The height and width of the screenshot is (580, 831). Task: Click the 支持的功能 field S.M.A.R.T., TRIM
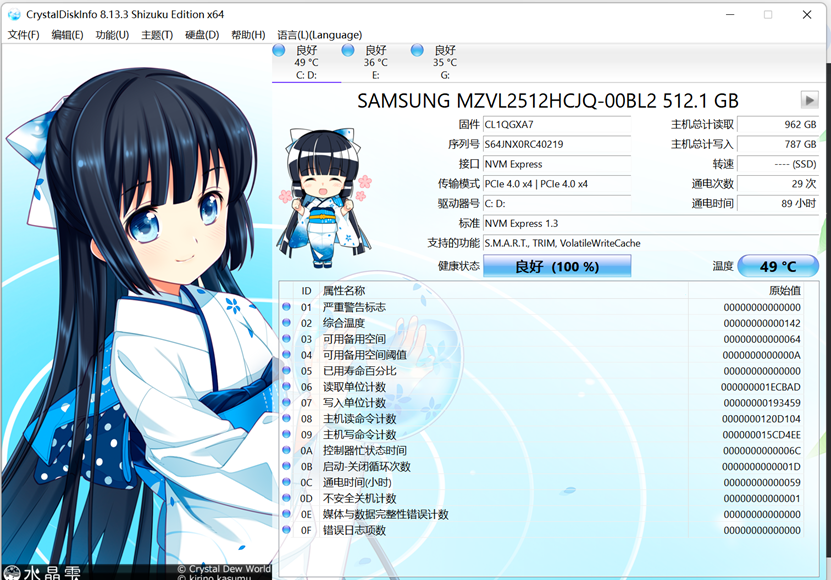651,243
